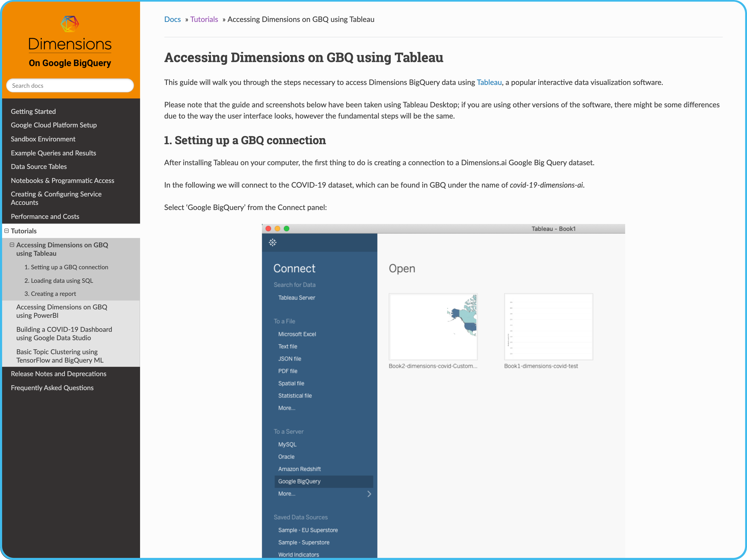Open Performance and Costs page
The height and width of the screenshot is (560, 747).
click(45, 216)
